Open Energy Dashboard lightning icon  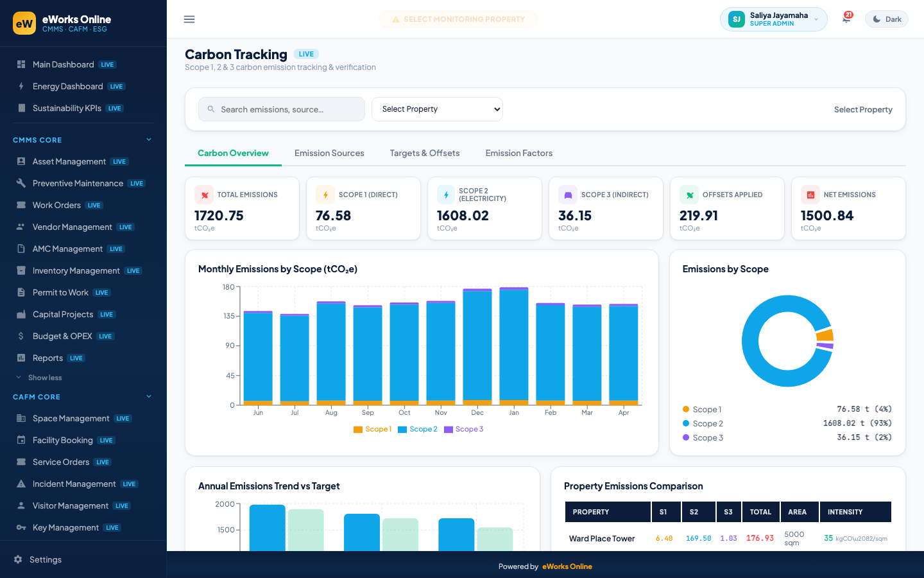(x=21, y=86)
